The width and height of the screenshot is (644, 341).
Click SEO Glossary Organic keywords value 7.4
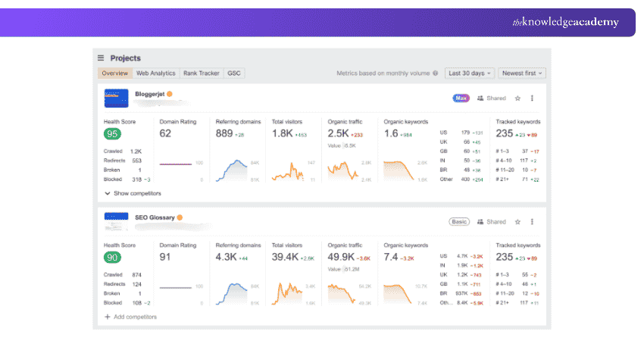pos(391,257)
